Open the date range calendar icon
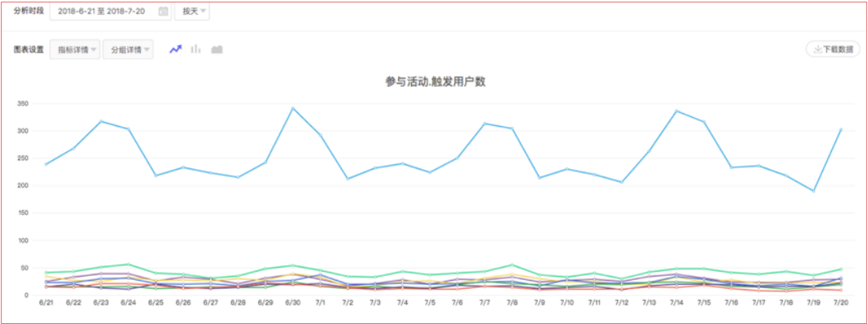The height and width of the screenshot is (324, 868). click(163, 11)
